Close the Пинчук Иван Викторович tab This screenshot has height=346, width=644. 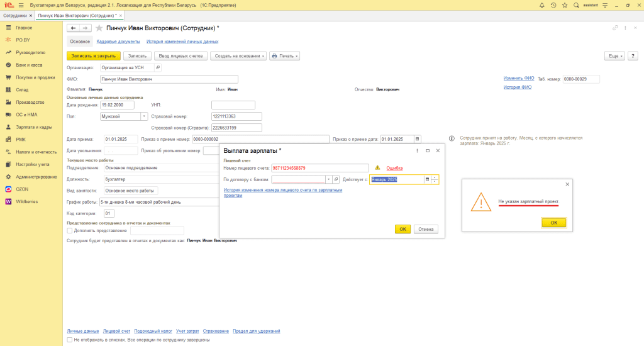click(121, 16)
